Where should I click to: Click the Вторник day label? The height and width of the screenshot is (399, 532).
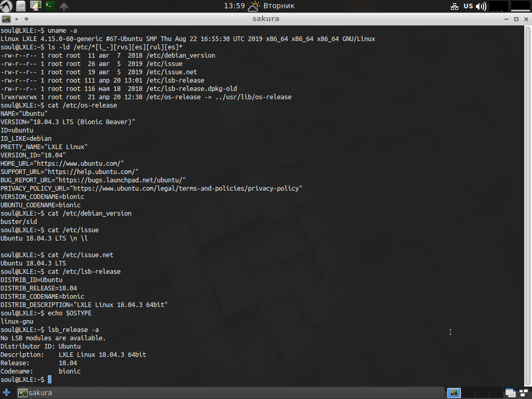[x=279, y=6]
